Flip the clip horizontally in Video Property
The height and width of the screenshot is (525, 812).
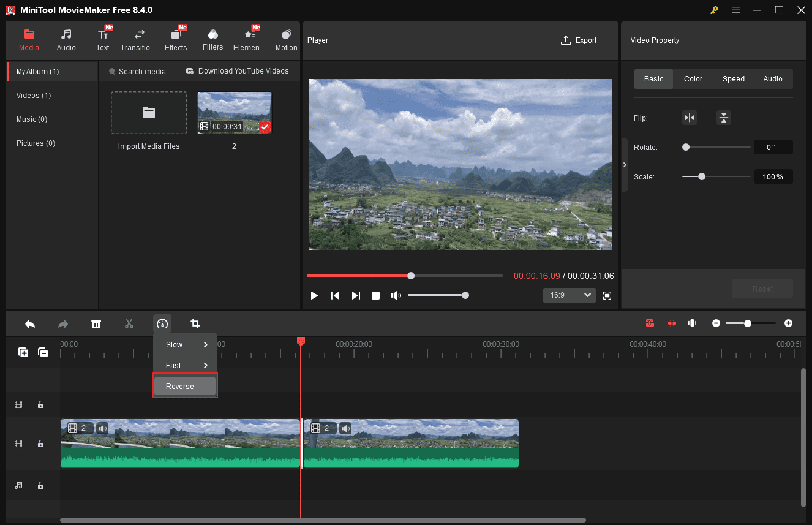690,117
